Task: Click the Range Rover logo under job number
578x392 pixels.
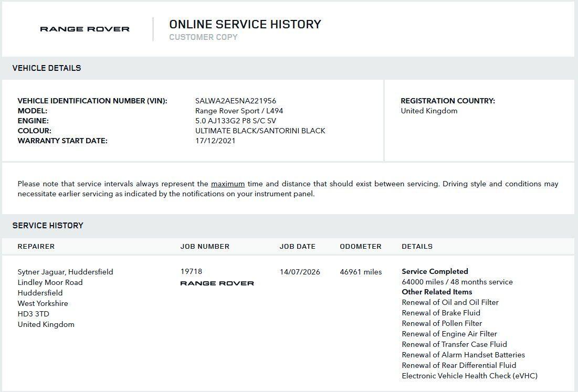Action: [217, 283]
